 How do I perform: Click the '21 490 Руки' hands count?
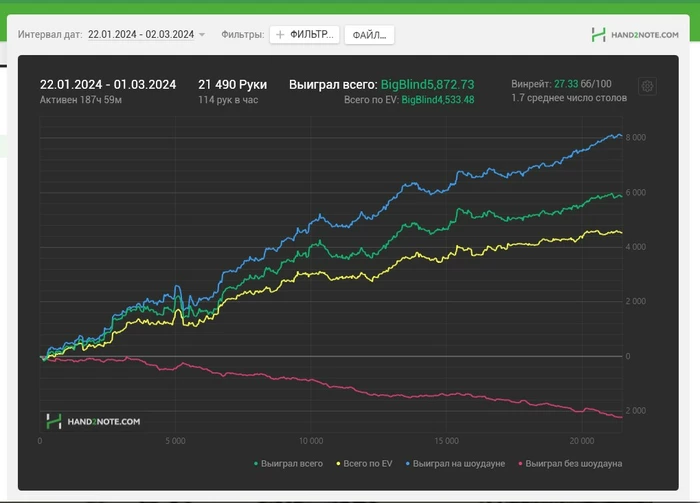click(233, 84)
